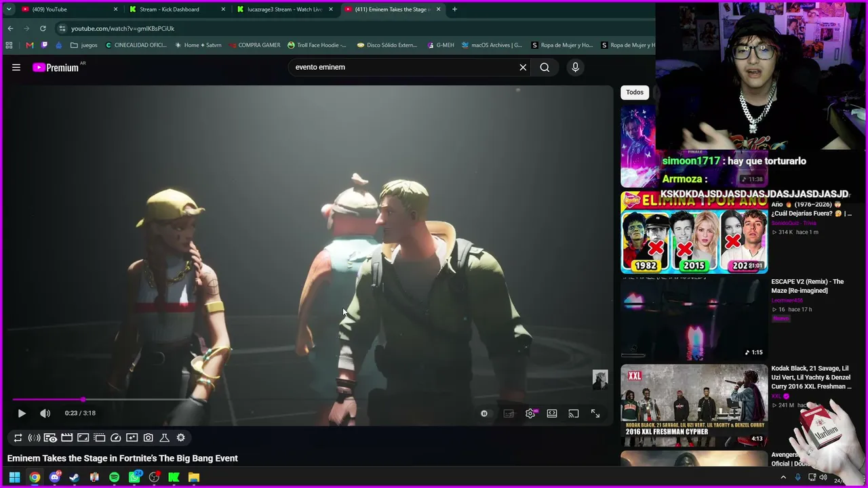The height and width of the screenshot is (488, 868).
Task: Open the 'juegos' bookmarks folder
Action: (x=84, y=45)
